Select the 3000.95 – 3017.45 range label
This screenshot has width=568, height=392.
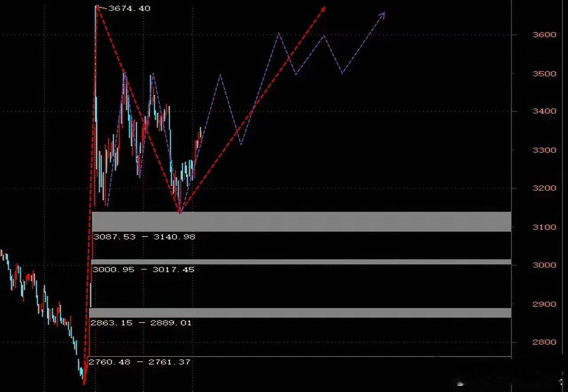pos(142,270)
